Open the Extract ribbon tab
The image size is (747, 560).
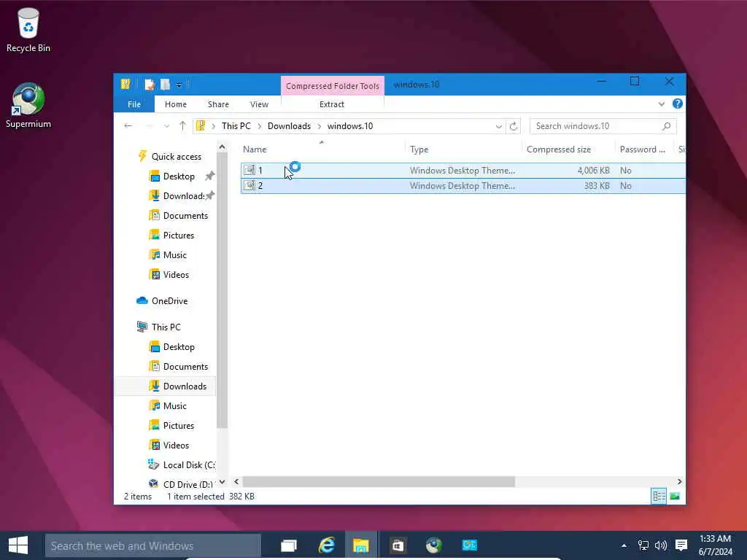click(332, 104)
